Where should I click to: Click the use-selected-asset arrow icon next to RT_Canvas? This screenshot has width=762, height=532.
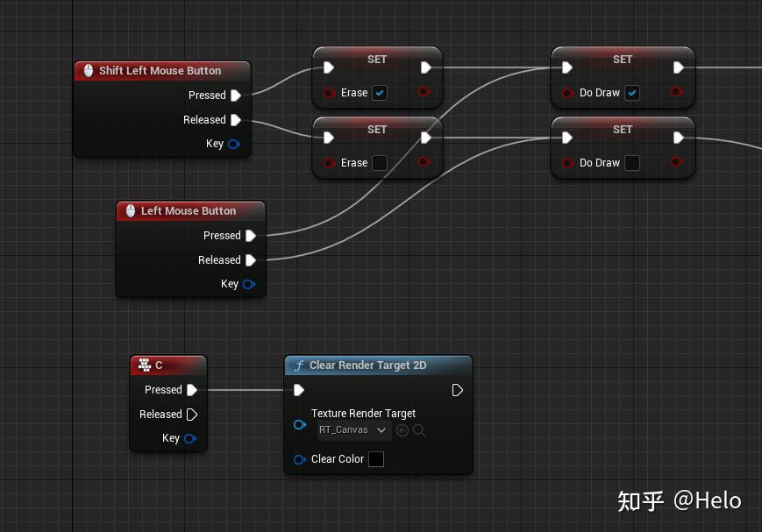[x=402, y=430]
